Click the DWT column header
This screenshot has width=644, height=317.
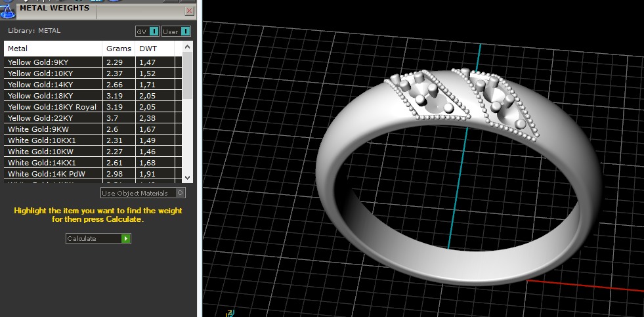pyautogui.click(x=155, y=49)
